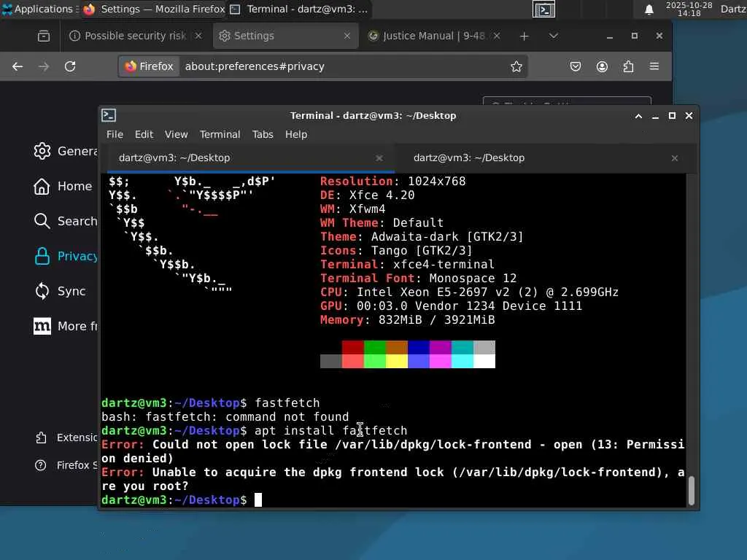This screenshot has height=560, width=747.
Task: Click the terminal scrollbar handle
Action: 692,491
